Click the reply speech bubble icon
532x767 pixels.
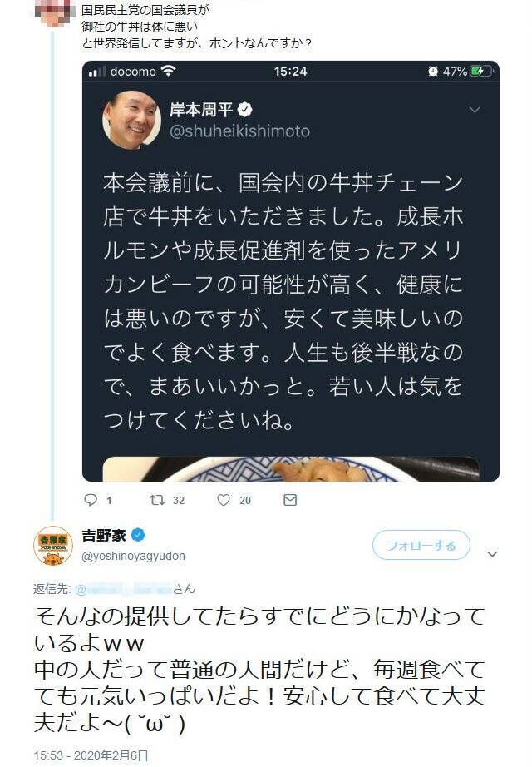(x=92, y=500)
